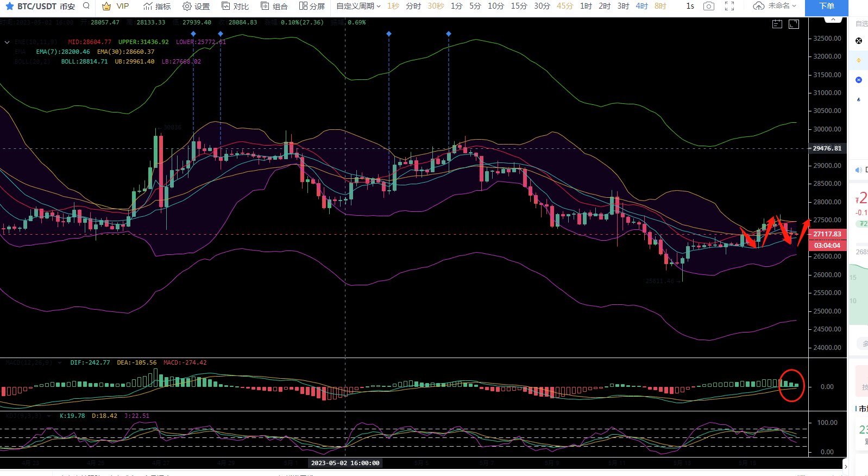Click the blue favorite star beside BTC/USDT

tap(9, 7)
